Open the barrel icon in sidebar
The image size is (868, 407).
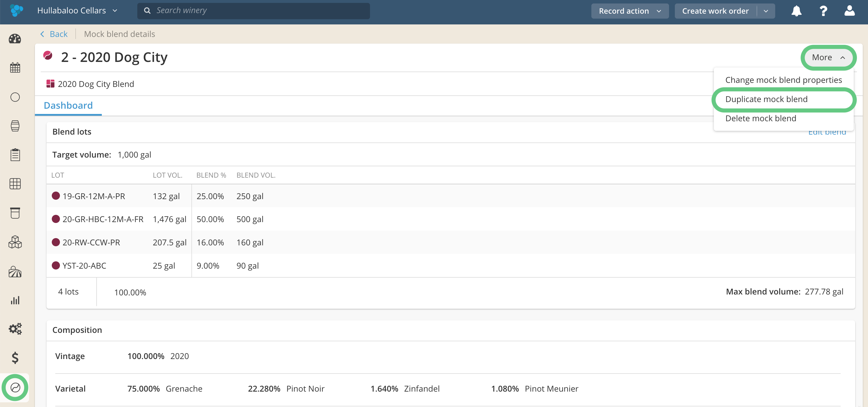tap(15, 126)
